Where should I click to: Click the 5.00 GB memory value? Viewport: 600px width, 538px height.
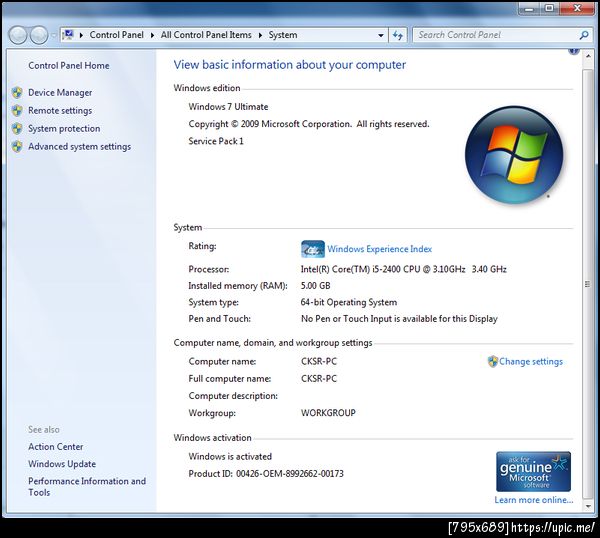(x=315, y=286)
